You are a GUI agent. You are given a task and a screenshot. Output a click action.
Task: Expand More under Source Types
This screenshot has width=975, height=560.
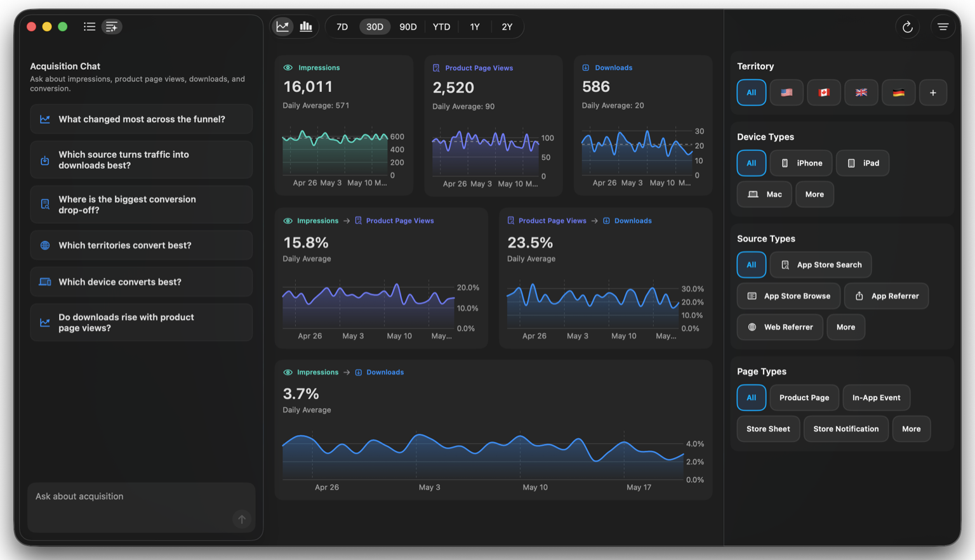[846, 327]
